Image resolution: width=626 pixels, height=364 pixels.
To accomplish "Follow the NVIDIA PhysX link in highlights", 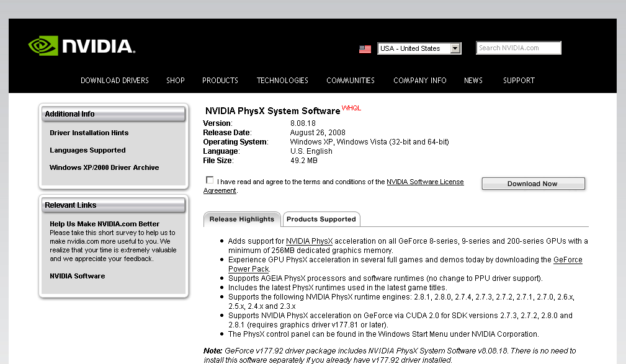I will [x=310, y=241].
